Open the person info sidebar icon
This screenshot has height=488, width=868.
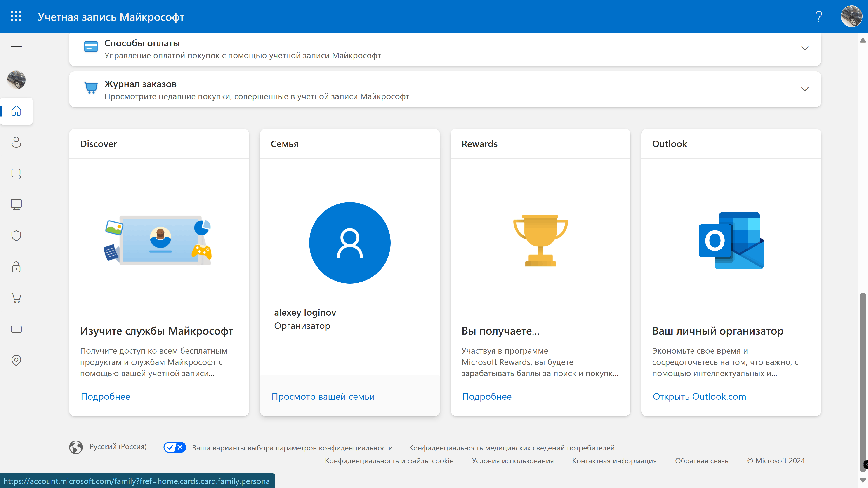[x=16, y=142]
